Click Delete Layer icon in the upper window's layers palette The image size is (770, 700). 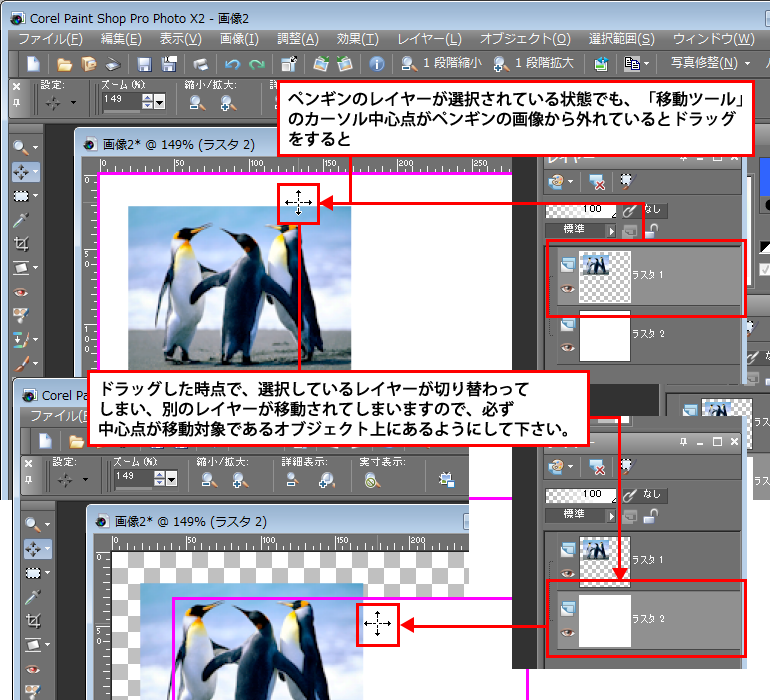(597, 182)
